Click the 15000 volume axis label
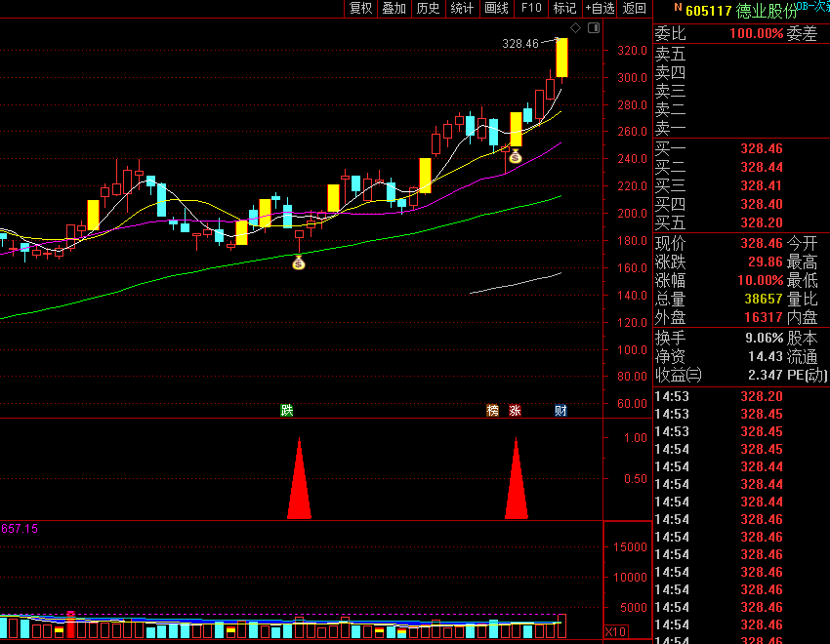This screenshot has width=830, height=644. [630, 547]
